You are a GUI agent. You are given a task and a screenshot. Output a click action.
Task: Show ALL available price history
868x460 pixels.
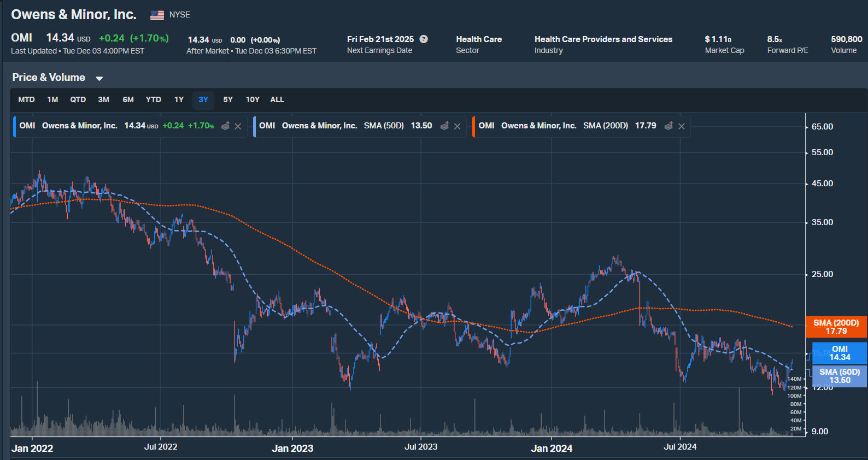coord(277,99)
